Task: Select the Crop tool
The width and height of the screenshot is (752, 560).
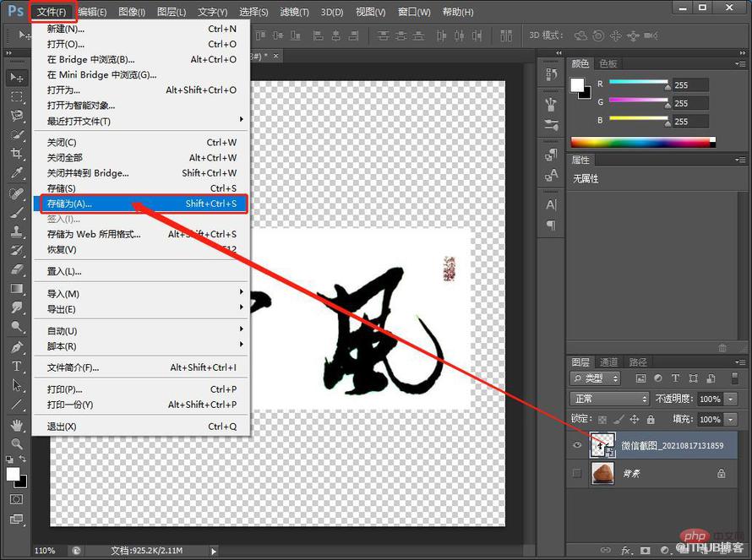Action: click(16, 154)
